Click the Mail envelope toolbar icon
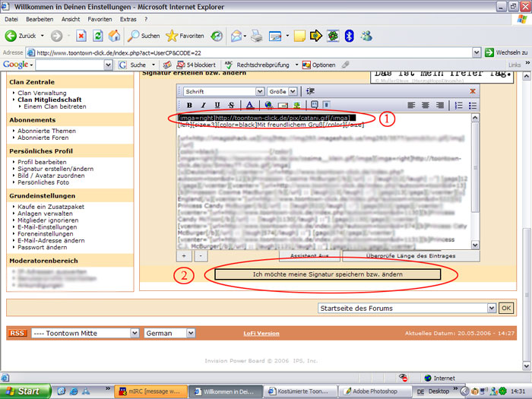This screenshot has width=532, height=399. (236, 36)
